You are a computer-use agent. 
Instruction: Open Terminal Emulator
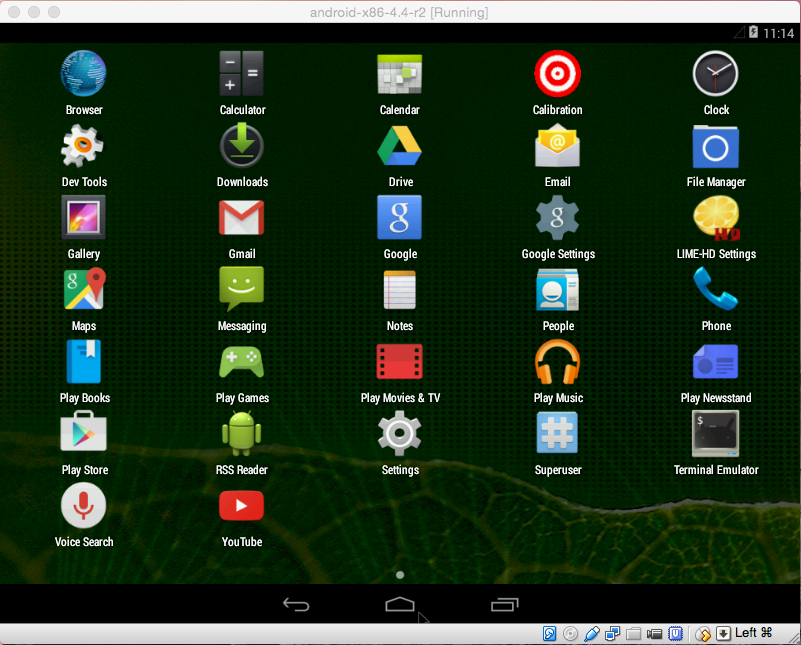pyautogui.click(x=715, y=434)
